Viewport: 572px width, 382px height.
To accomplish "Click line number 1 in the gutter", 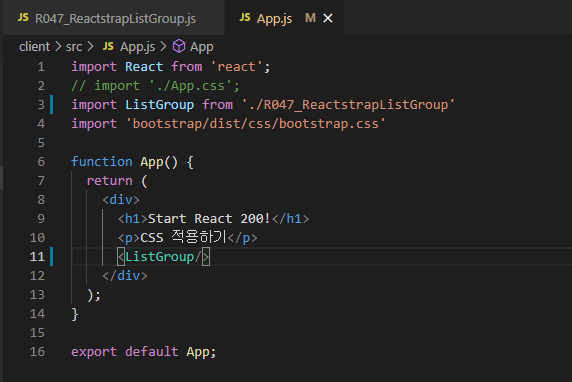I will coord(41,67).
